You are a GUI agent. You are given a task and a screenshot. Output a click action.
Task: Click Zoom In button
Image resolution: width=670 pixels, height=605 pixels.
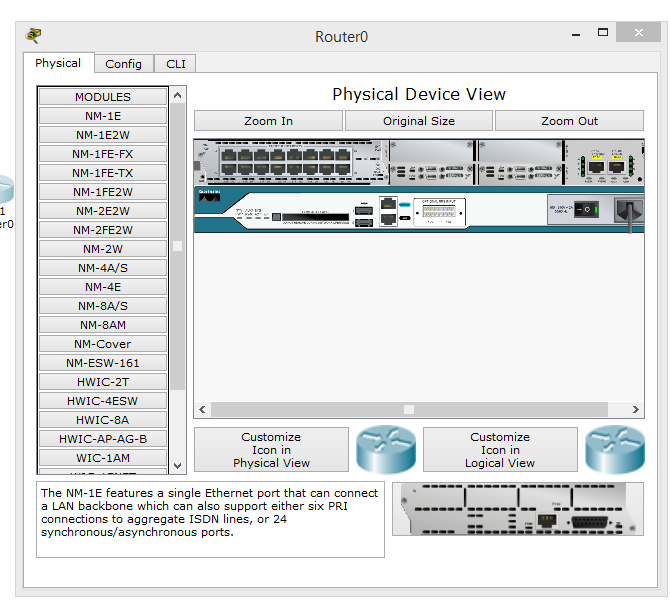(268, 121)
